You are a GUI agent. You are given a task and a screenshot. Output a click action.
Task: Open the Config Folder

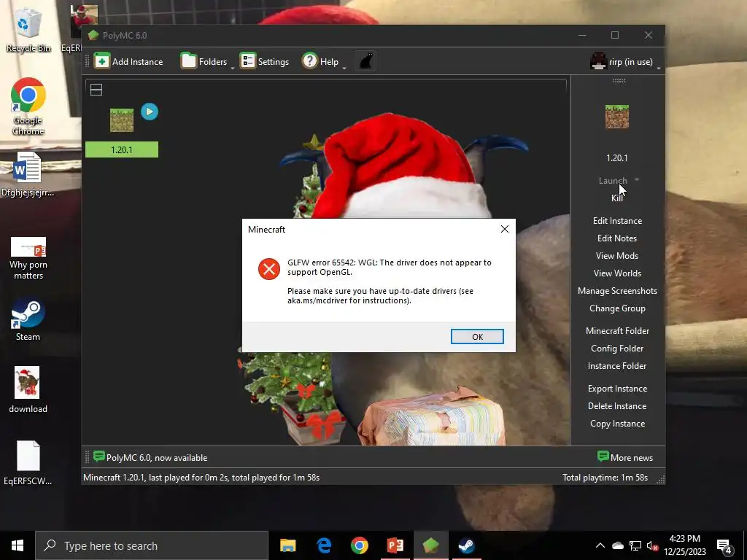click(x=617, y=349)
